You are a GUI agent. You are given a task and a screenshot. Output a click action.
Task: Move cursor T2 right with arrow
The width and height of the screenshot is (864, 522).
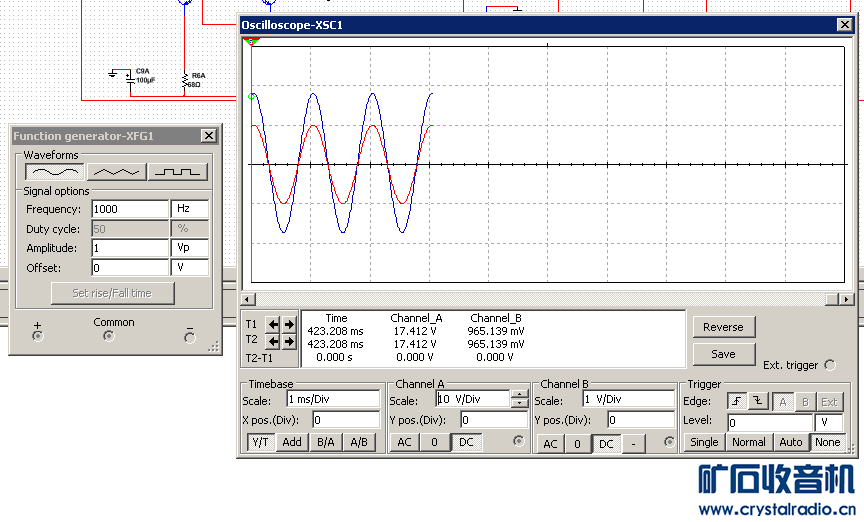pos(289,342)
